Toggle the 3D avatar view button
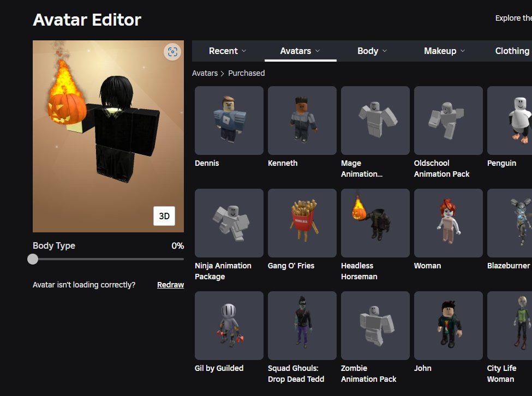 (x=164, y=216)
